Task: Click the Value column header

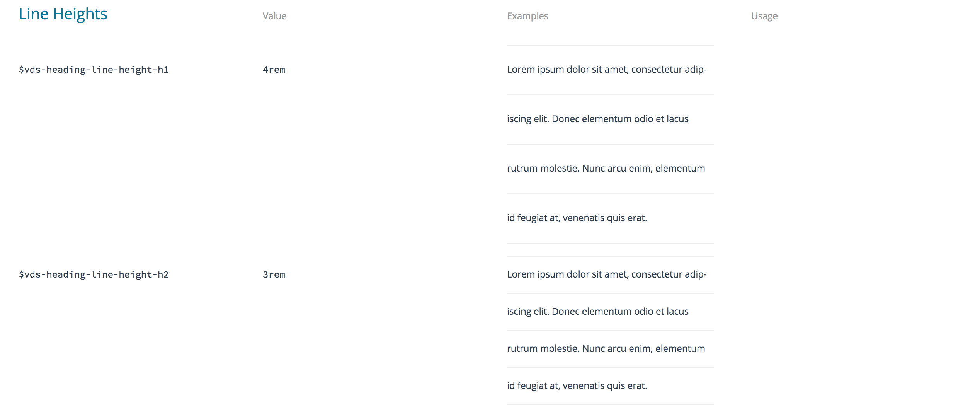Action: tap(274, 16)
